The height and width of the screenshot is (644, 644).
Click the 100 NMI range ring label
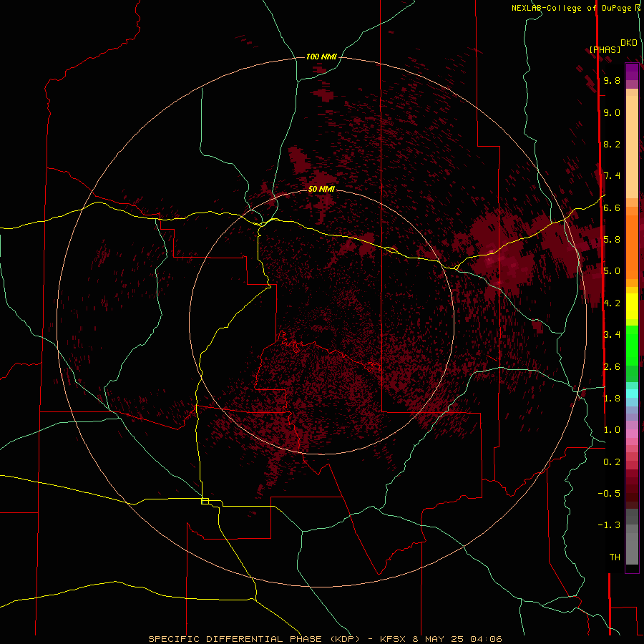pyautogui.click(x=321, y=57)
